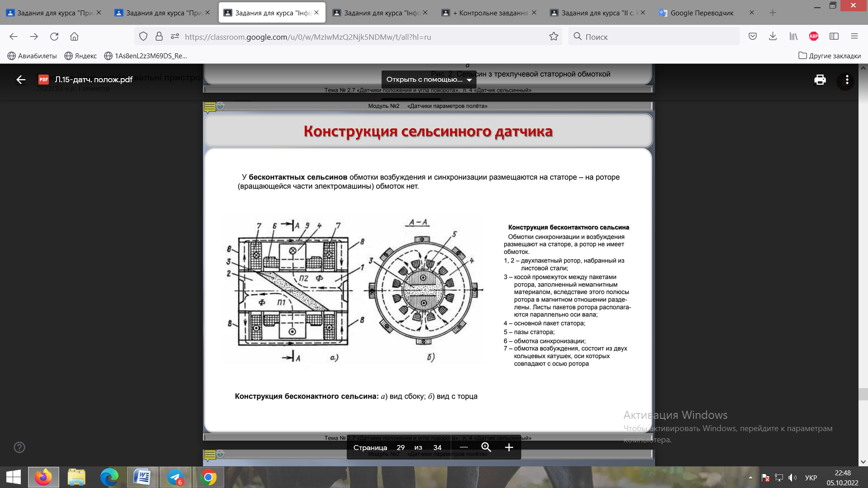Reload the current page
Screen dimensions: 868x488
[54, 37]
